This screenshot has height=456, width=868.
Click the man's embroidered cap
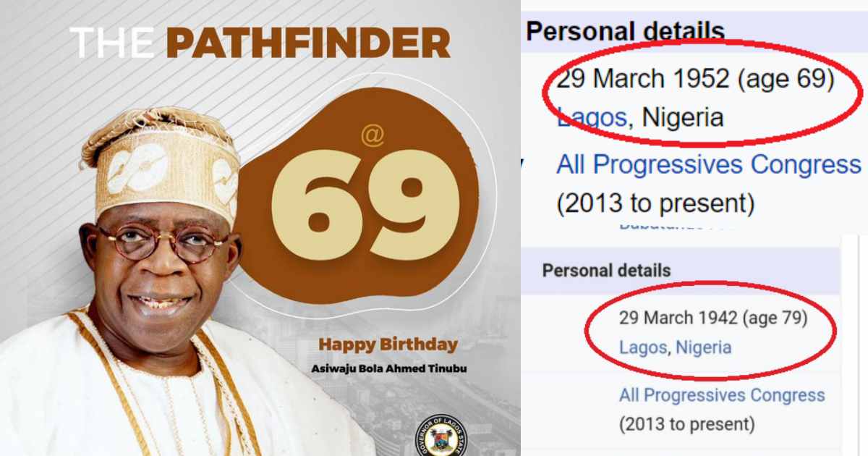[161, 163]
